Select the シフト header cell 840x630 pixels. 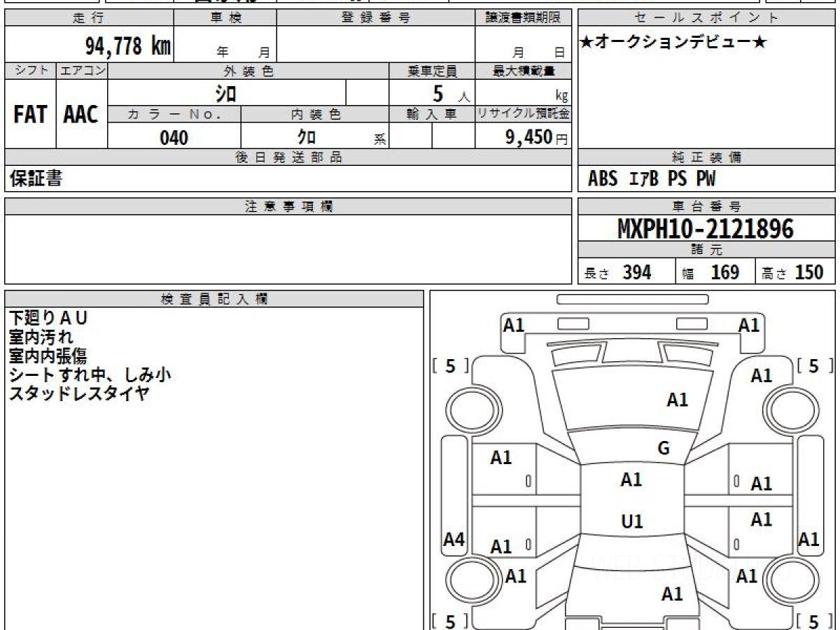[30, 71]
